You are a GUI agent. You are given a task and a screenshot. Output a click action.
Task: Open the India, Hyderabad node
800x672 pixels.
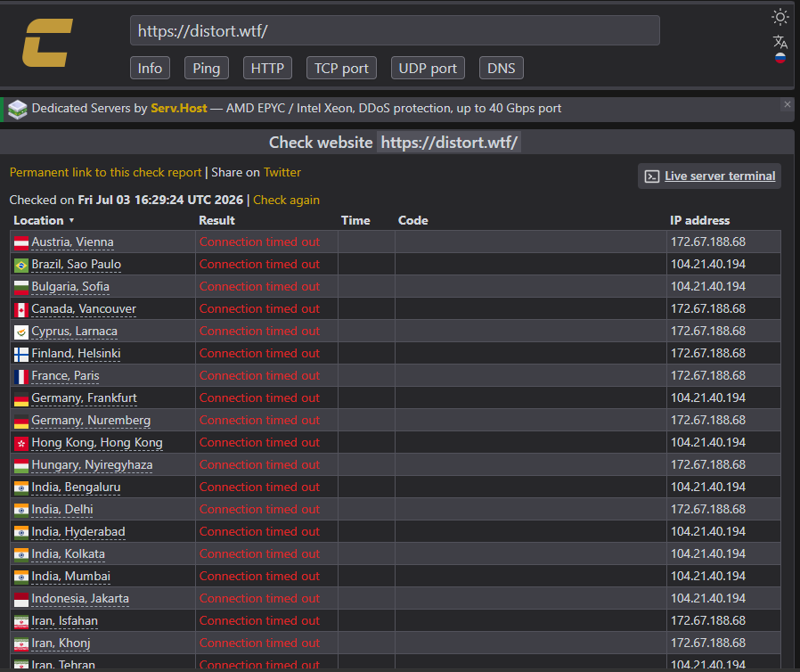pyautogui.click(x=78, y=532)
